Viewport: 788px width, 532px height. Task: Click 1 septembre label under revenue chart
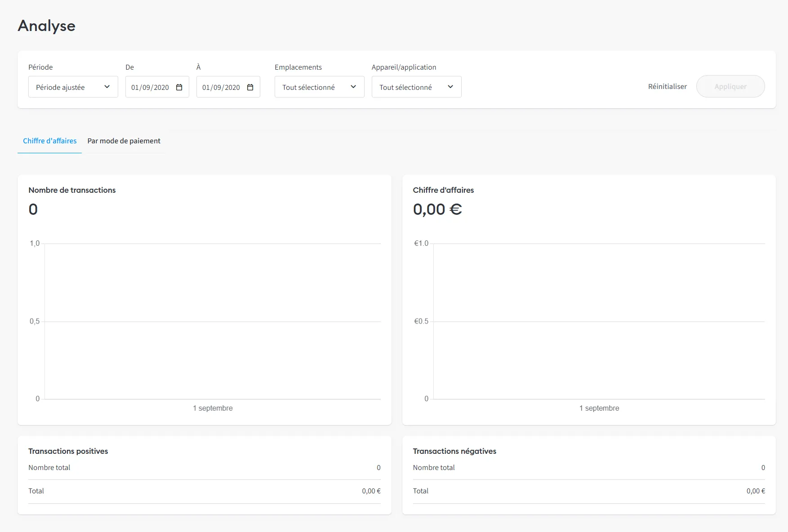[599, 408]
